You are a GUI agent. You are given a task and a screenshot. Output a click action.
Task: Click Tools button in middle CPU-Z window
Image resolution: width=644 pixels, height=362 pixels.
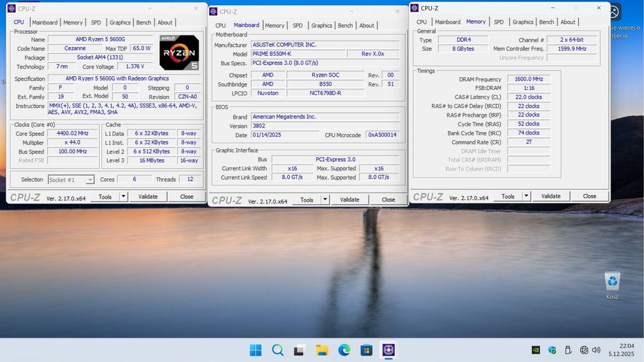307,200
